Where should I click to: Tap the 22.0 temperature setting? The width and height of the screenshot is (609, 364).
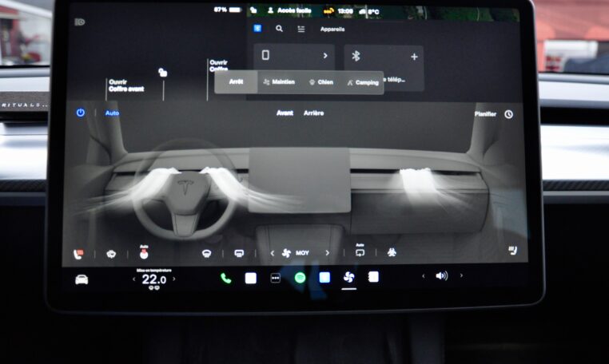[x=153, y=279]
